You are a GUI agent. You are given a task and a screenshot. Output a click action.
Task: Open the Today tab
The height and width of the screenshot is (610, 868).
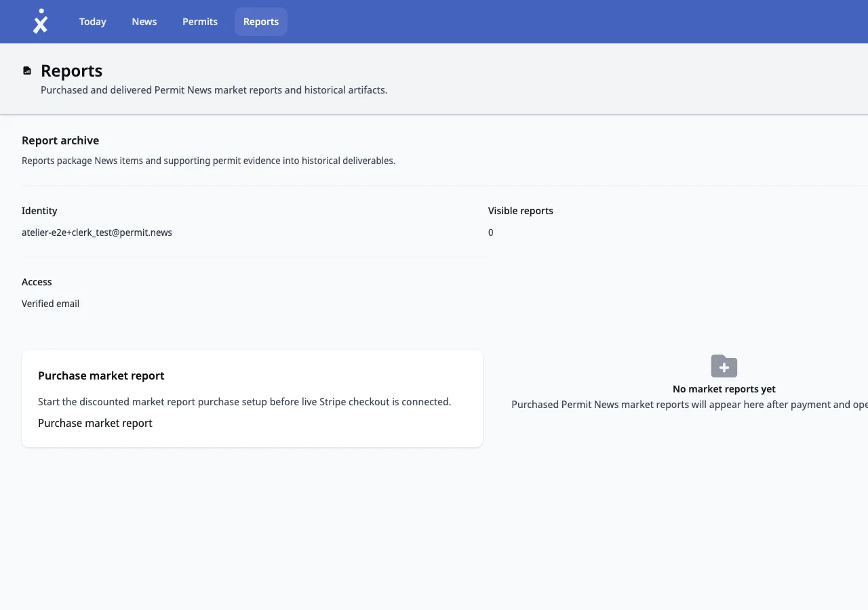(x=93, y=22)
